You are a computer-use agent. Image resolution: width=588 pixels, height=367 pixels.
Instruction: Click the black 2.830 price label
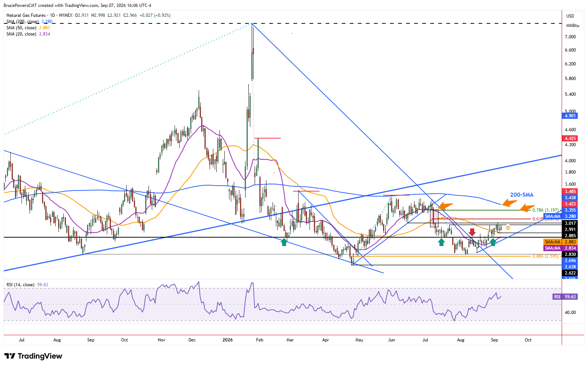[570, 254]
